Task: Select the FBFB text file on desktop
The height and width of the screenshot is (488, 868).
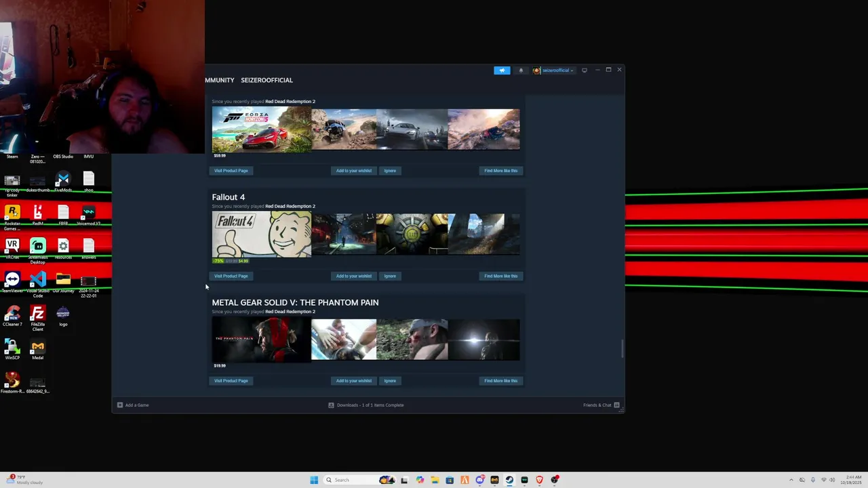Action: pyautogui.click(x=63, y=216)
